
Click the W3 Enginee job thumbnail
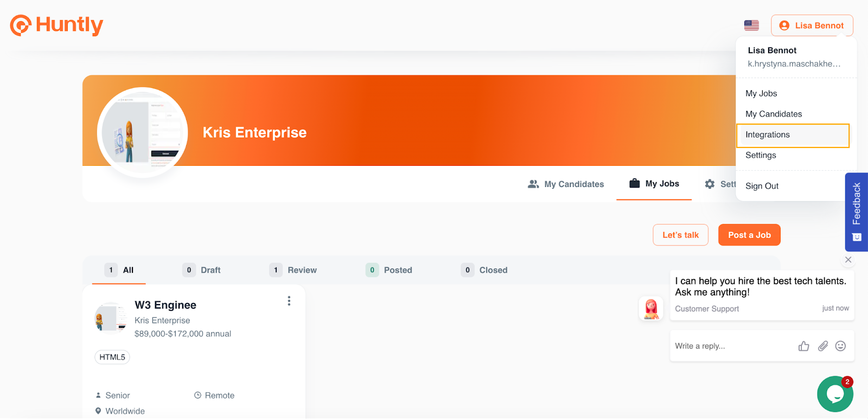(x=111, y=318)
